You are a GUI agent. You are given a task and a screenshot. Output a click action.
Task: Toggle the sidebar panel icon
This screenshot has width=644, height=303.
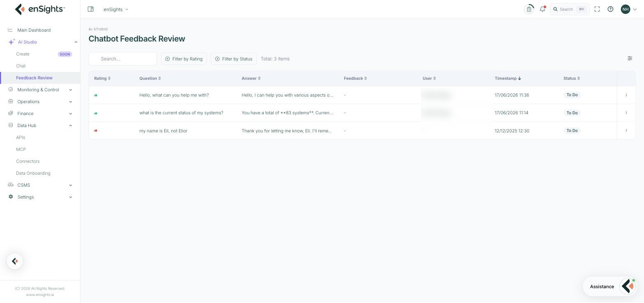click(x=91, y=9)
